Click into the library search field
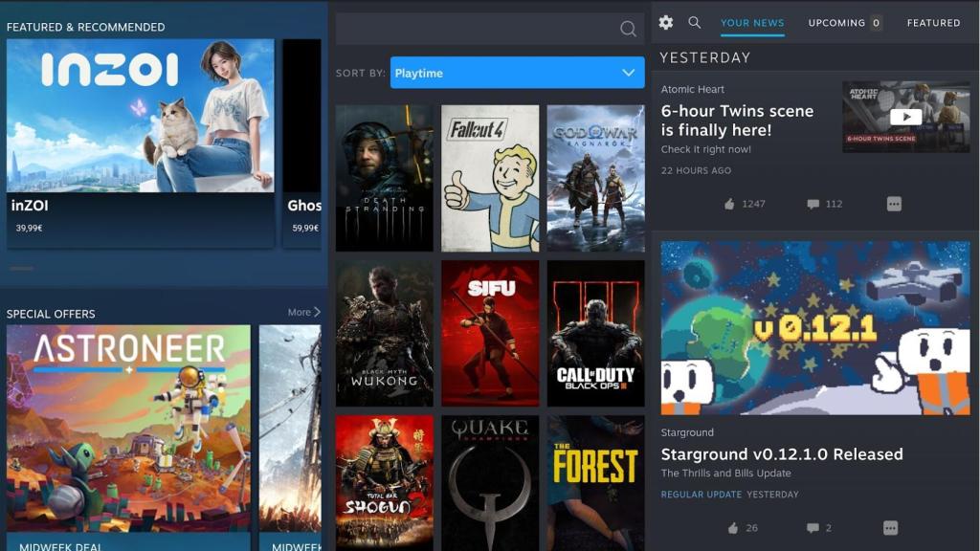The width and height of the screenshot is (980, 551). (479, 28)
